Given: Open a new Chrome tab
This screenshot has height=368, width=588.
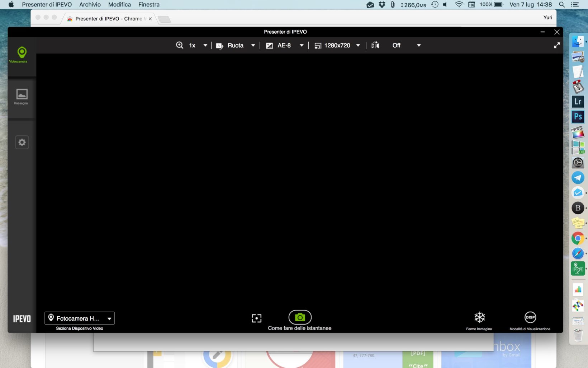Looking at the screenshot, I should [164, 19].
